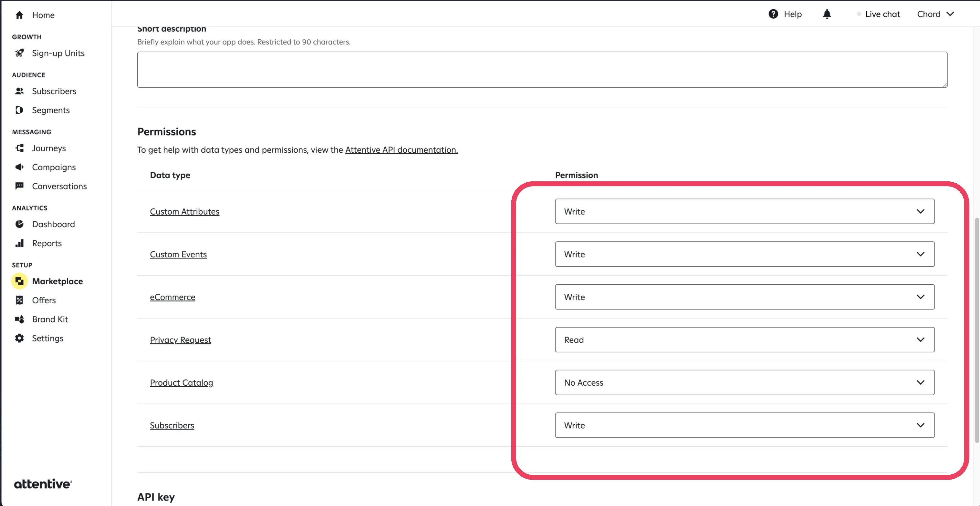Click the Marketplace highlighted icon
Image resolution: width=980 pixels, height=506 pixels.
pyautogui.click(x=19, y=281)
